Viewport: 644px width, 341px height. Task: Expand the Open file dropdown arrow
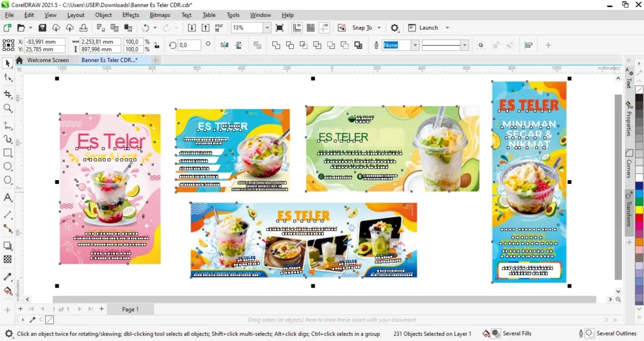[30, 28]
